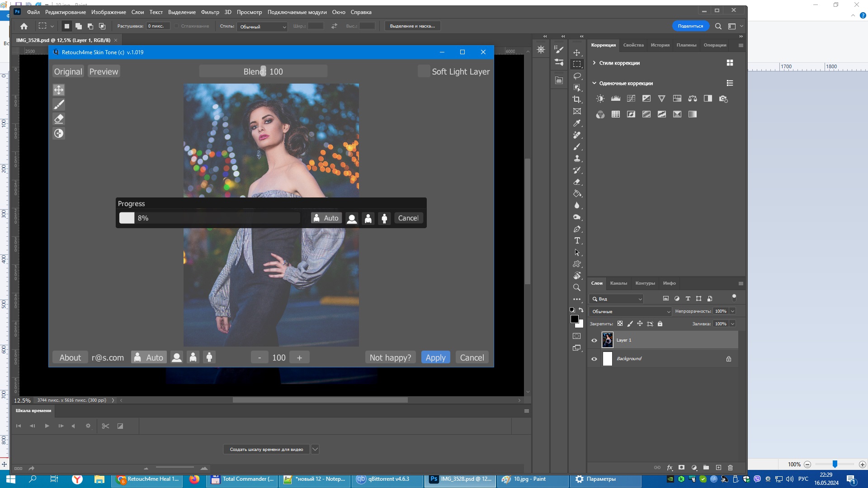This screenshot has height=488, width=868.
Task: Click the Layer 1 thumbnail
Action: point(607,340)
